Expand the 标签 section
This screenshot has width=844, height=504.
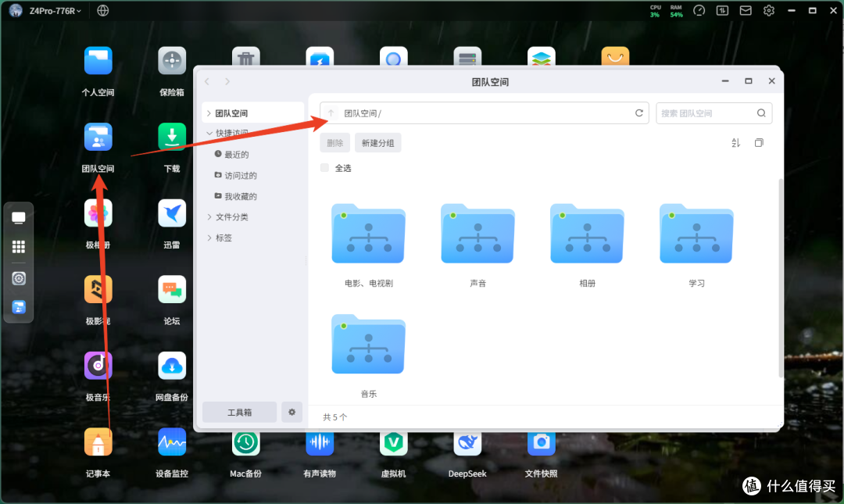click(209, 238)
